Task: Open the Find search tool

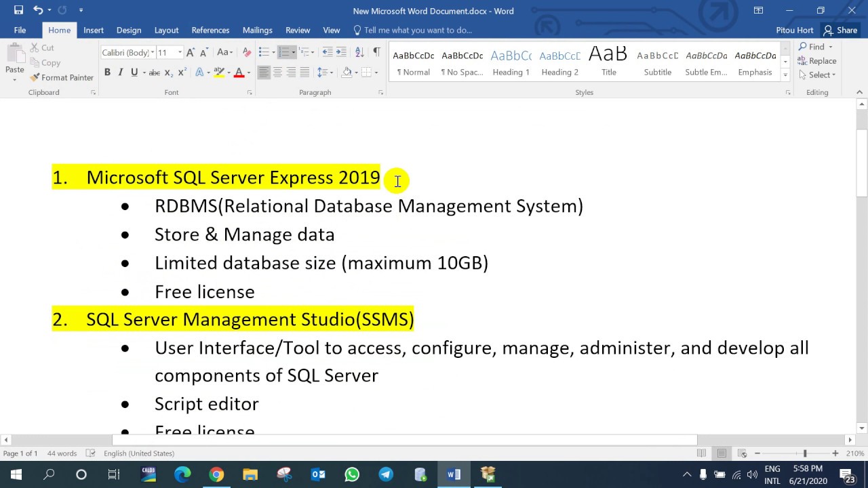Action: click(x=816, y=47)
